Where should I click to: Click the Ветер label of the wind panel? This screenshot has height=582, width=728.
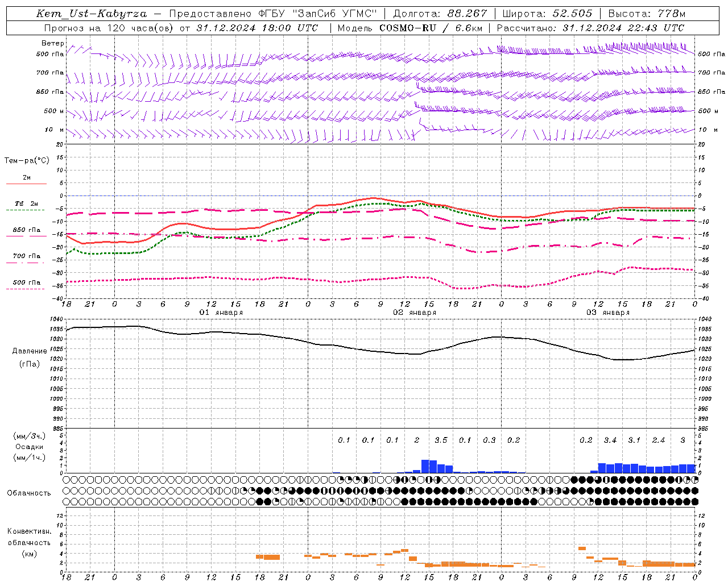(x=53, y=43)
